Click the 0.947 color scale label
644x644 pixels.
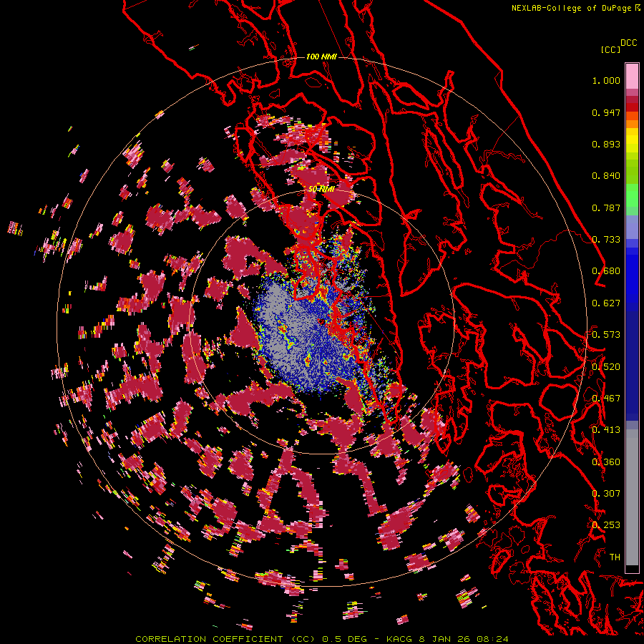pos(606,112)
